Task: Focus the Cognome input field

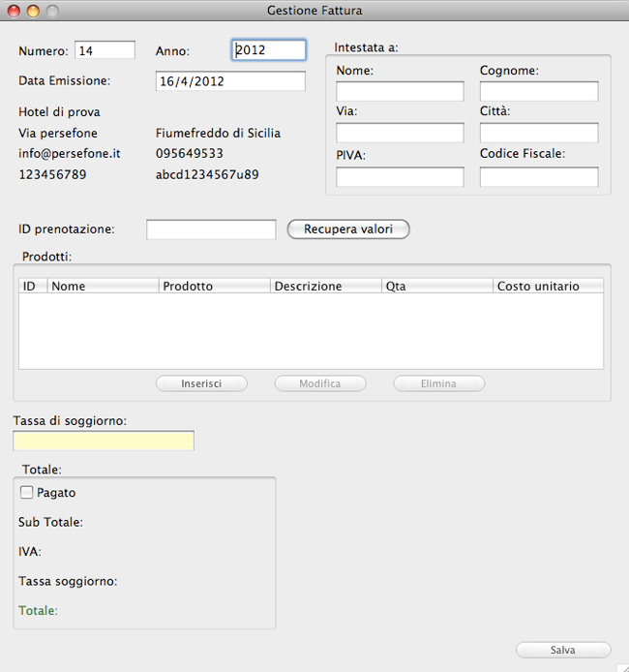Action: 539,91
